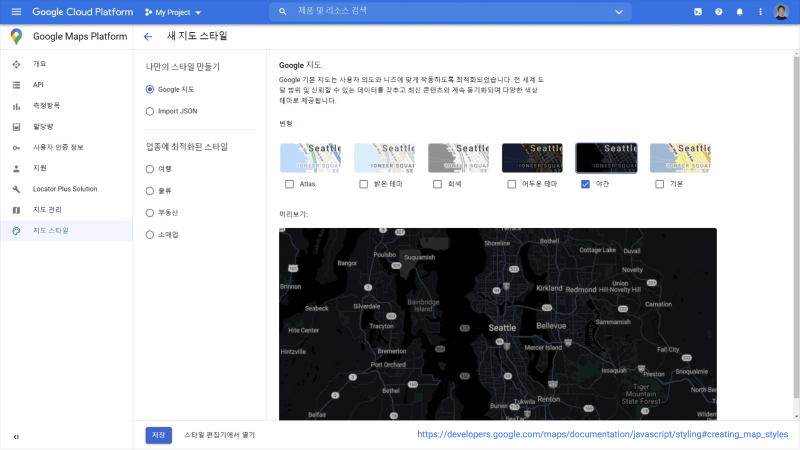Viewport: 800px width, 450px height.
Task: Select the 부동산 industry style option
Action: pyautogui.click(x=149, y=213)
